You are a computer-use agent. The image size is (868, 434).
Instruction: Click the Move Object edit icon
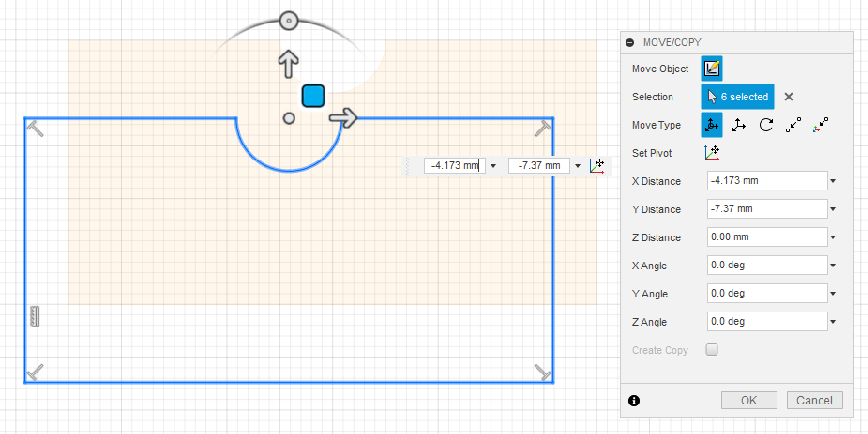point(711,68)
